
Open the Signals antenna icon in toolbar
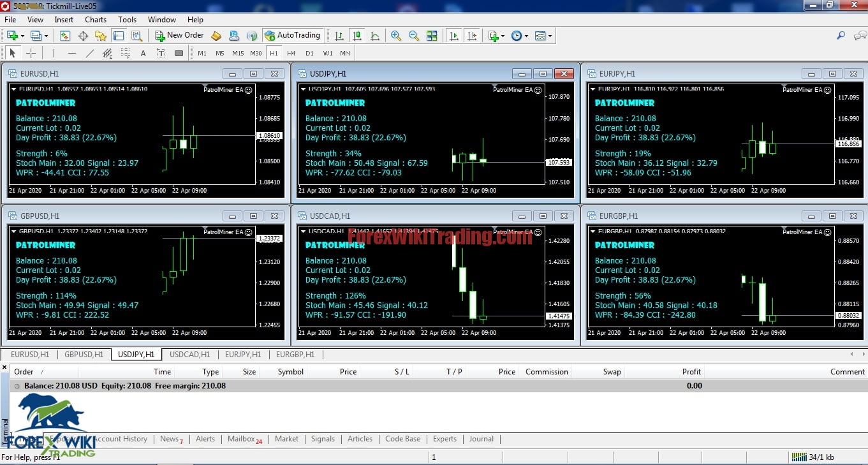coord(252,36)
